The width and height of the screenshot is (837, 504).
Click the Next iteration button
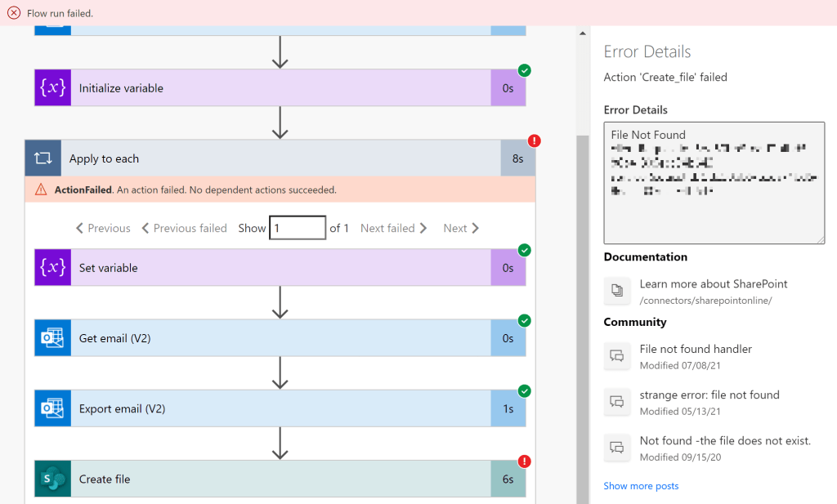point(461,229)
